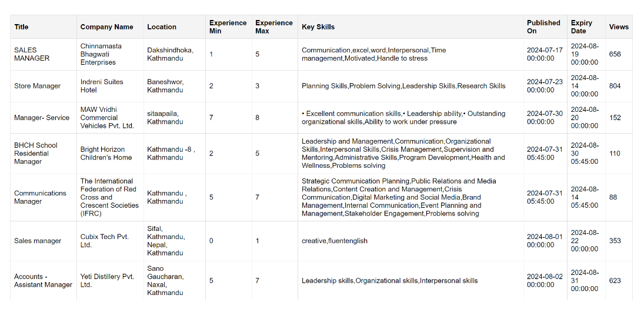Select the Experience Min column header

point(228,27)
